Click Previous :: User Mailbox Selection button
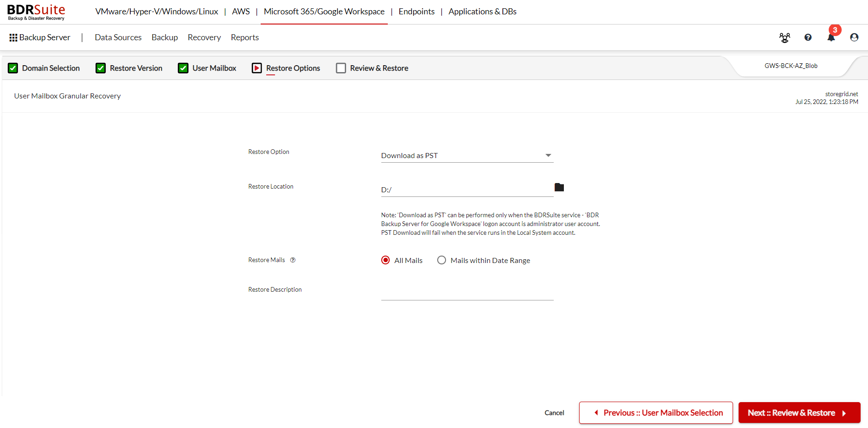The width and height of the screenshot is (868, 428). click(x=656, y=413)
